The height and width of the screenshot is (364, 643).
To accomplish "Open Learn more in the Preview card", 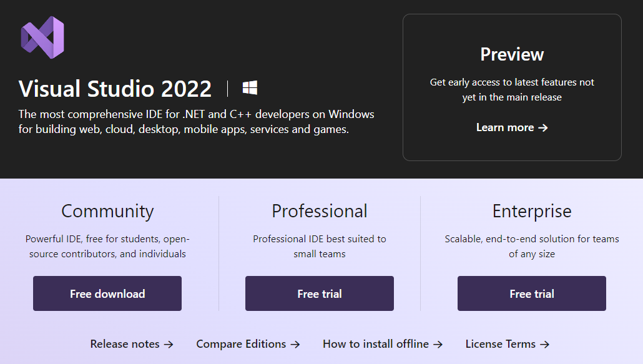I will (506, 127).
